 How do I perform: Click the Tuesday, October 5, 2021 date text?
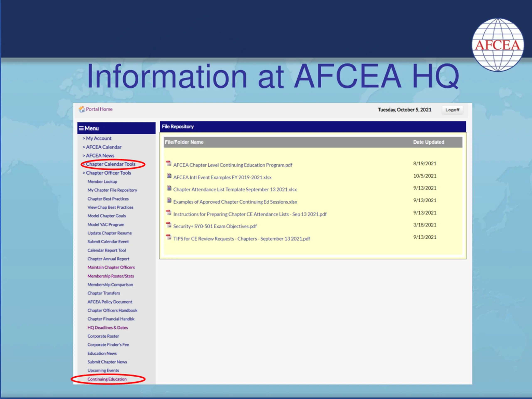tap(405, 110)
